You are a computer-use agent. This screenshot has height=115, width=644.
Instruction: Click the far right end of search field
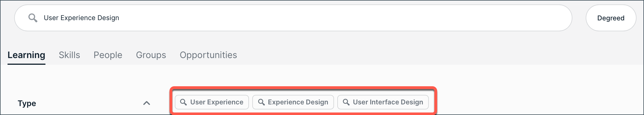pos(560,18)
